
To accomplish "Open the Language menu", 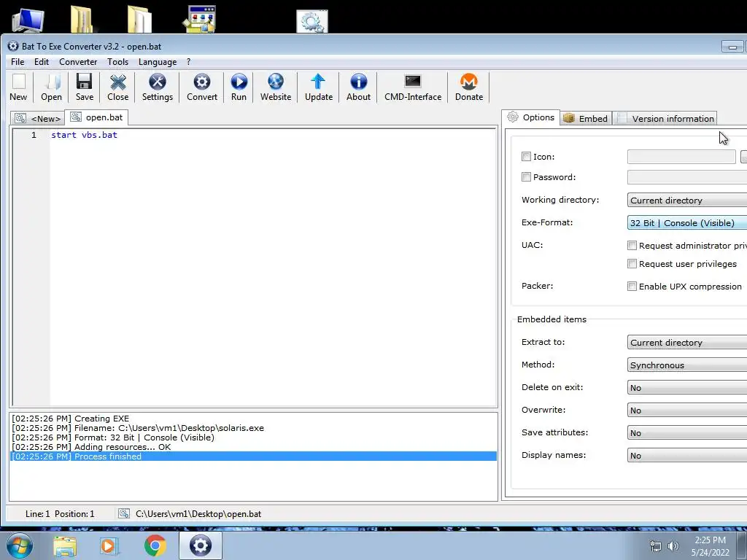I will [x=158, y=62].
